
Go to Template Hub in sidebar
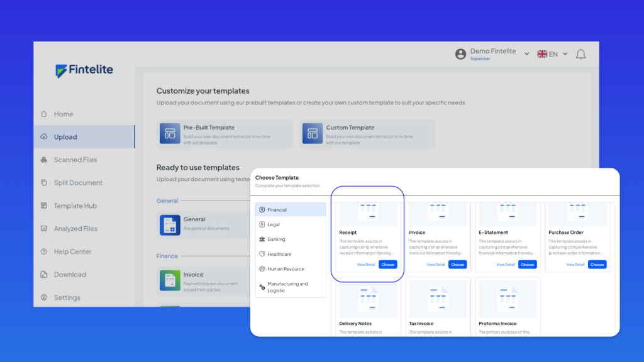[75, 206]
